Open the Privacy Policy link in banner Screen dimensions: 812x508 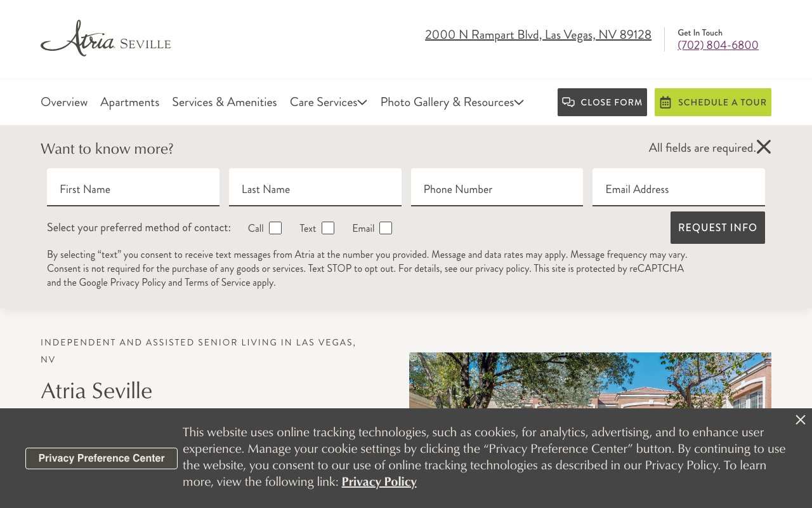379,482
